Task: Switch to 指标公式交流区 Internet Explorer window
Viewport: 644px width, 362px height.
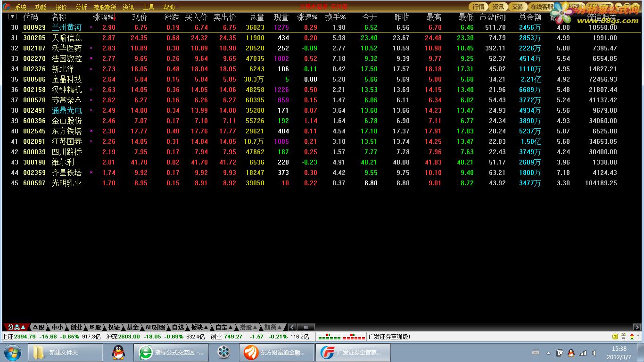Action: (172, 352)
